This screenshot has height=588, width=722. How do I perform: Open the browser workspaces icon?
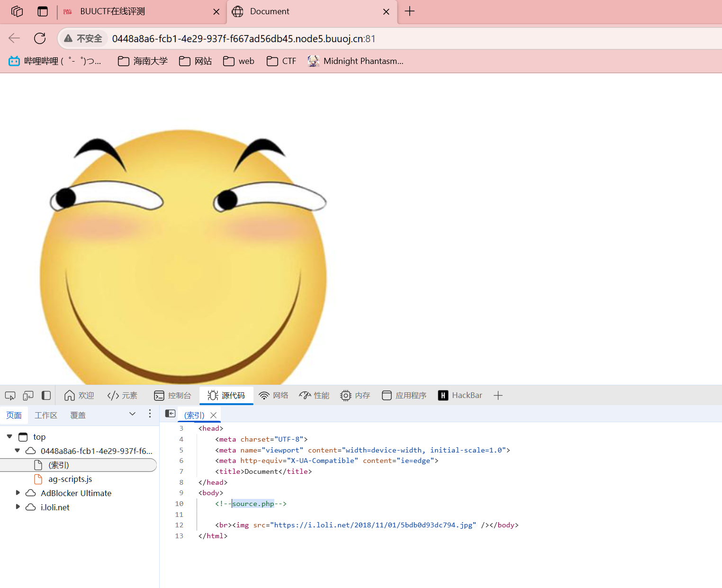[x=17, y=11]
